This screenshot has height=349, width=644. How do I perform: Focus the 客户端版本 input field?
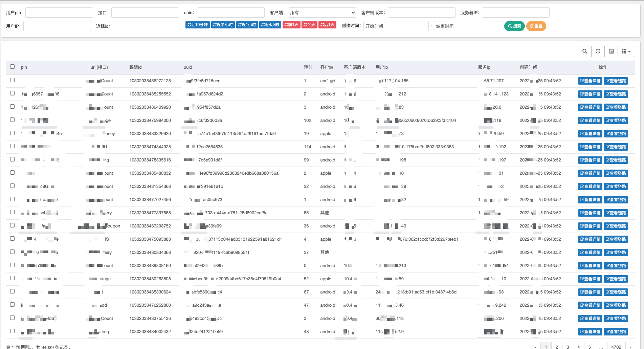coord(422,13)
